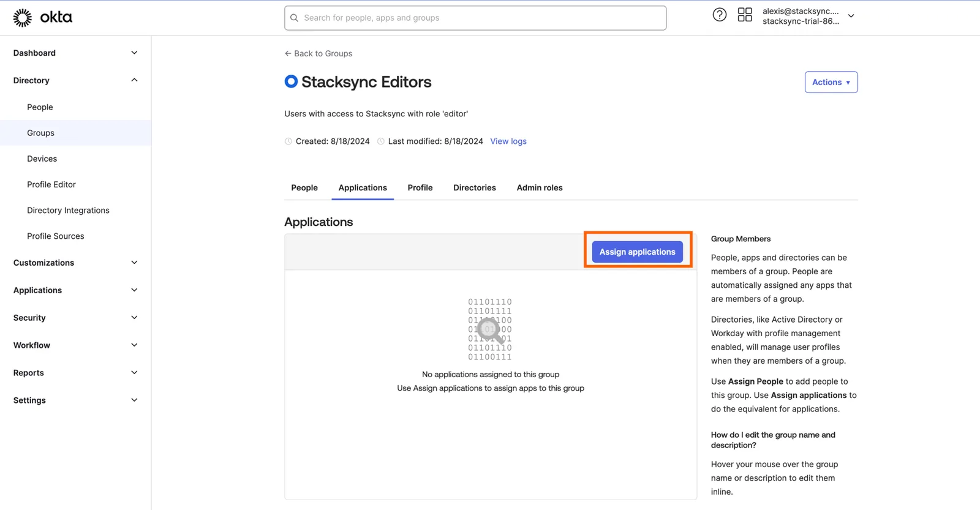Image resolution: width=980 pixels, height=510 pixels.
Task: Expand the Security section chevron
Action: click(x=134, y=318)
